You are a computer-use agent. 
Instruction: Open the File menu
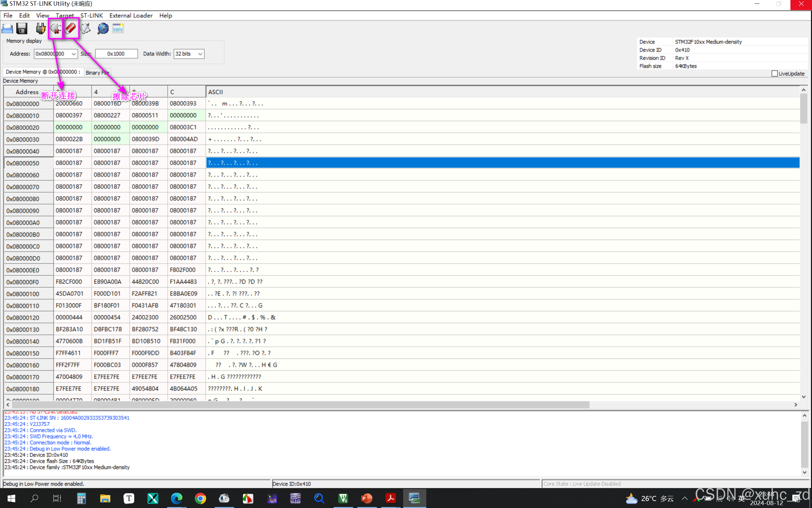click(x=8, y=16)
